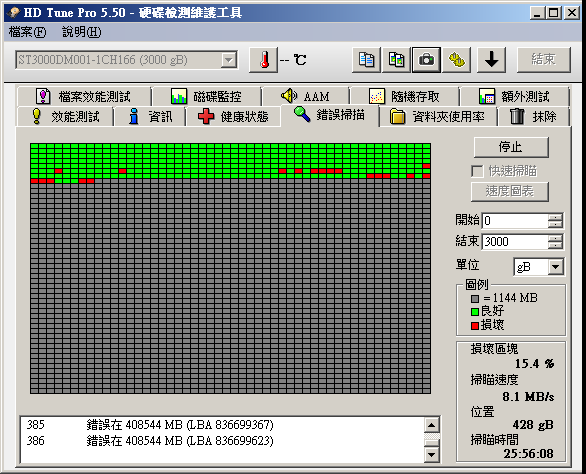The image size is (586, 474).
Task: Switch to the 檔案效能測試 tab
Action: coord(84,96)
